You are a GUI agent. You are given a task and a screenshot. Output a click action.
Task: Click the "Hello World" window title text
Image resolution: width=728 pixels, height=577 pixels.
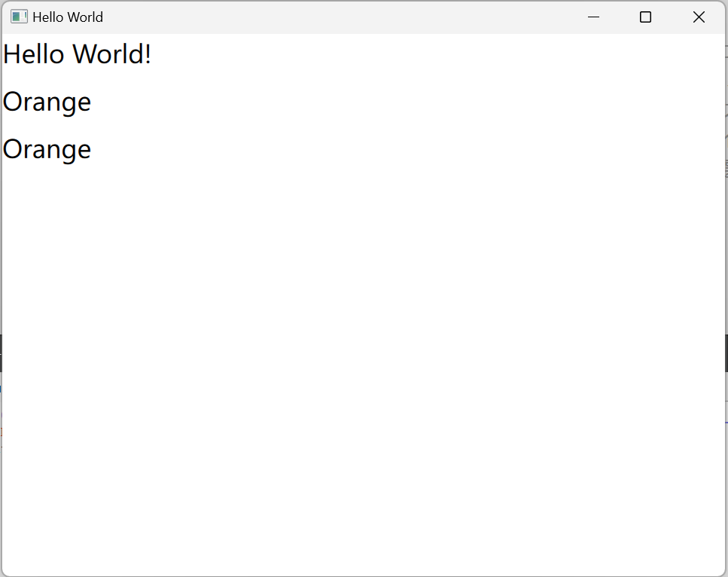click(68, 17)
